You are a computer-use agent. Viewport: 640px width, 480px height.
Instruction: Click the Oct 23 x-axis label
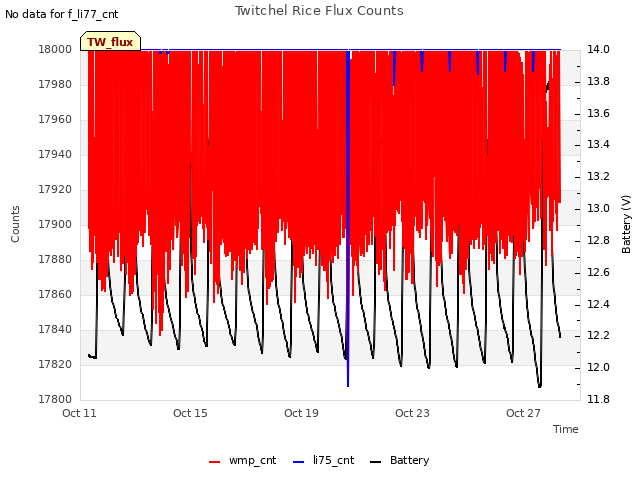(412, 413)
